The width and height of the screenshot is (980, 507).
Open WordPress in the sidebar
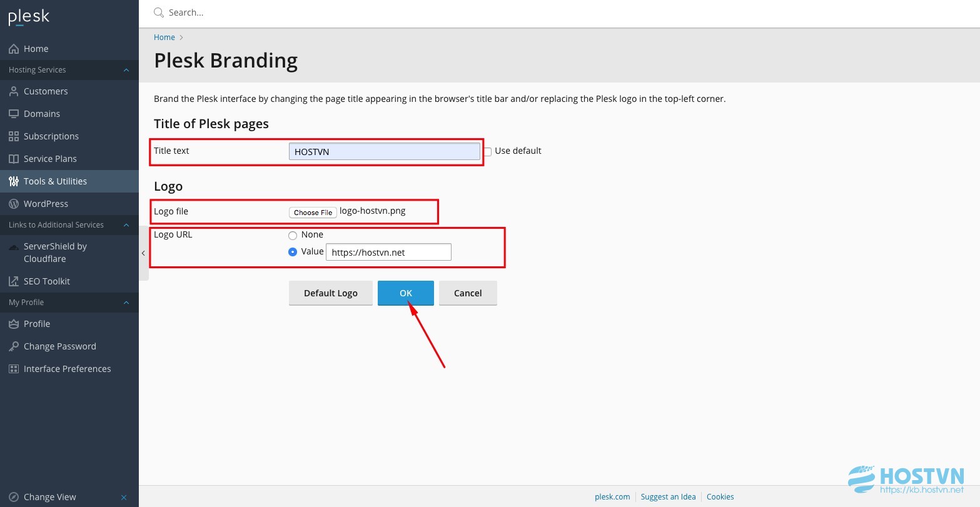[69, 204]
